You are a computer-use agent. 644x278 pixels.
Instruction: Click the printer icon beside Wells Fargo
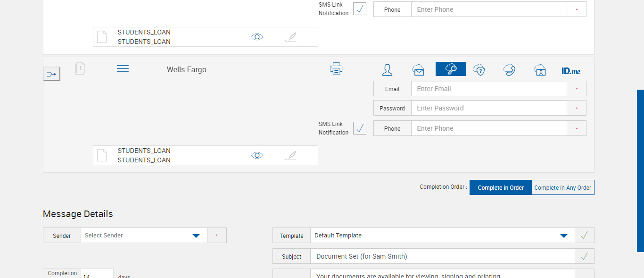[336, 69]
